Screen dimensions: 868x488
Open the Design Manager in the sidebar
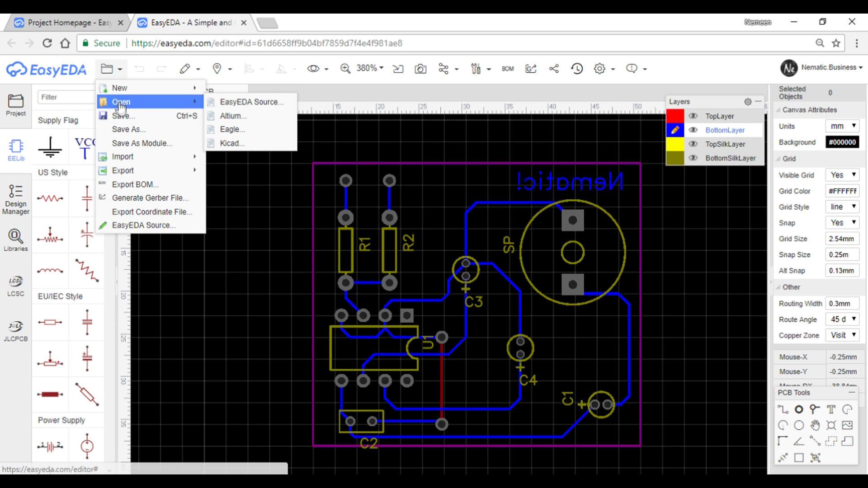click(16, 199)
